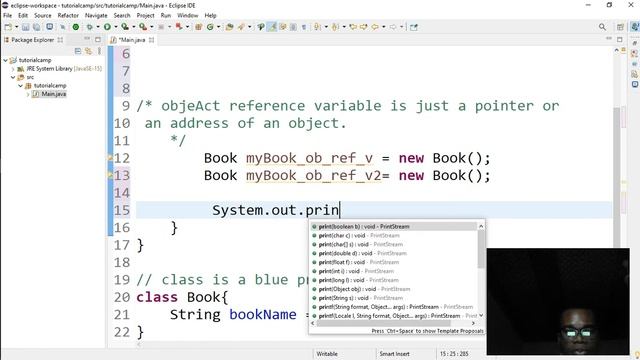This screenshot has height=360, width=640.
Task: Open the Navigate menu
Action: coord(96,16)
